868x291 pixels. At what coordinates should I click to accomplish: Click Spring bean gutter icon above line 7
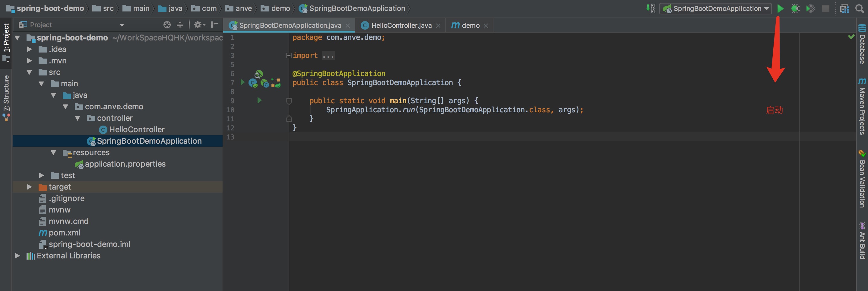tap(258, 74)
